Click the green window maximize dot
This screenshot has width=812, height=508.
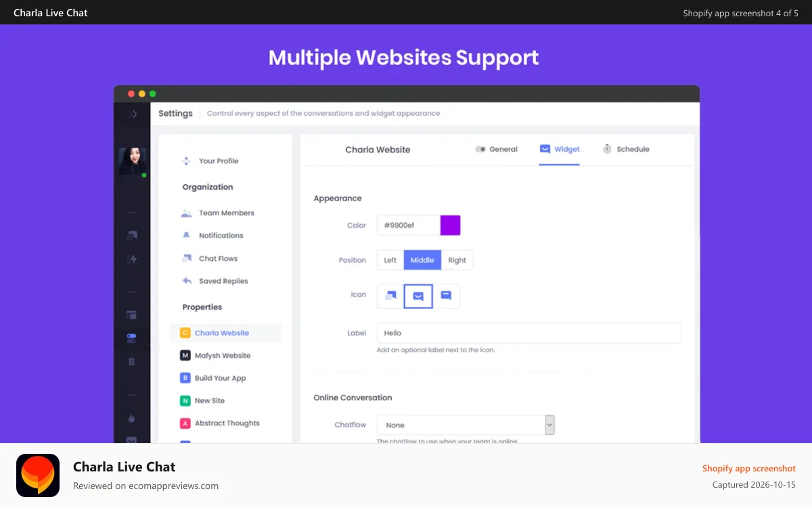[x=153, y=93]
